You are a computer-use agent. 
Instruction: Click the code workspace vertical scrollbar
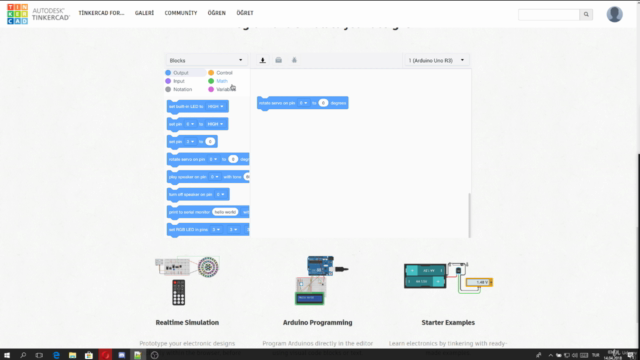click(469, 215)
